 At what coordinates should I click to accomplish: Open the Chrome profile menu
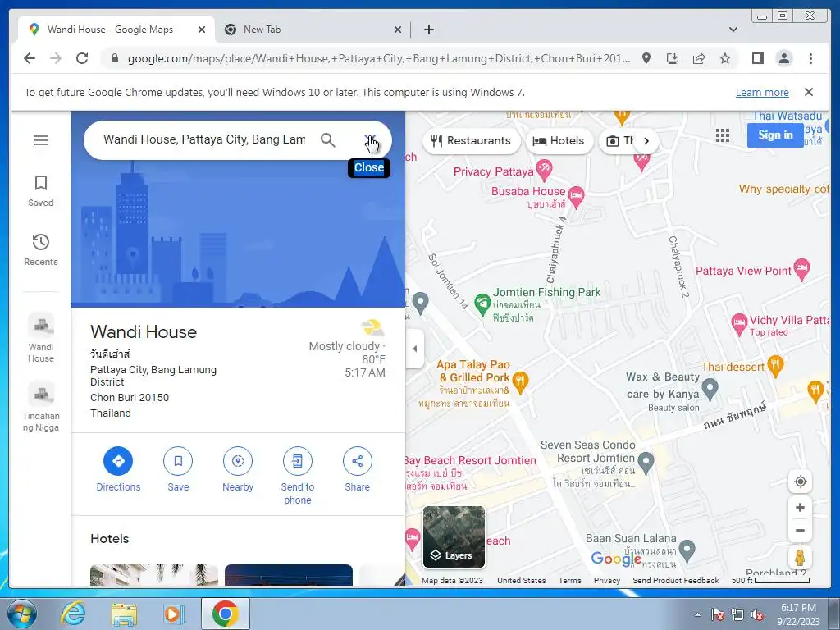tap(784, 58)
